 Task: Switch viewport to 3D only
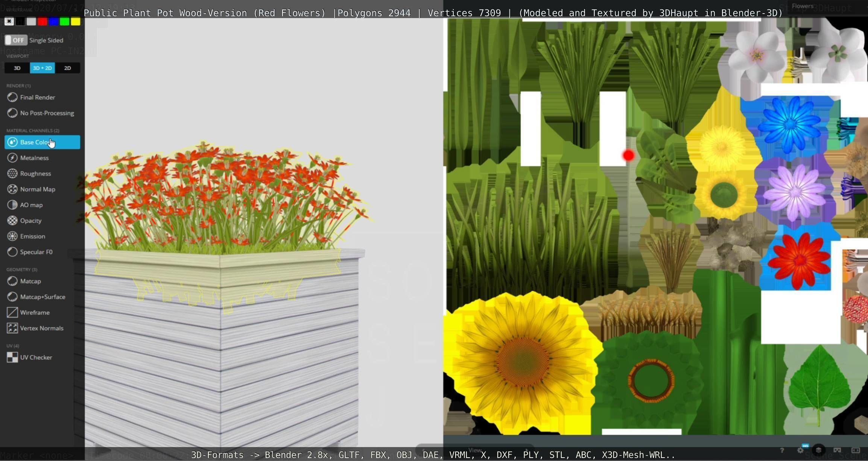(x=17, y=68)
